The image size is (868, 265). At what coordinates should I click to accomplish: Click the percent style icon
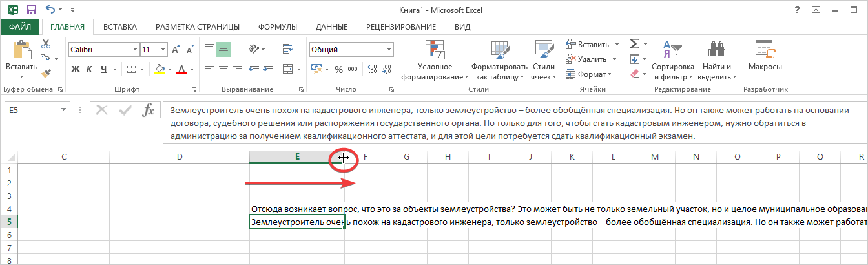point(338,69)
